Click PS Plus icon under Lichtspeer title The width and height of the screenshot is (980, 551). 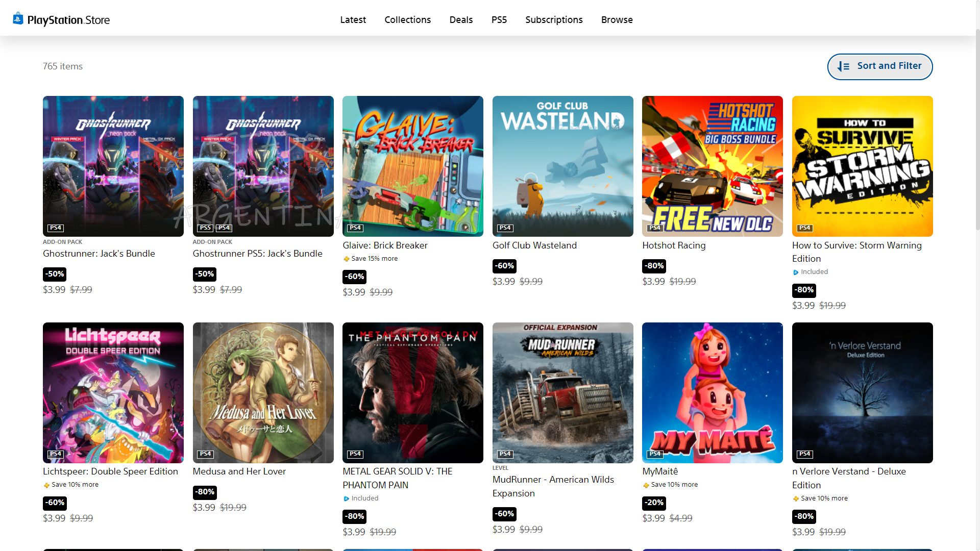tap(46, 485)
